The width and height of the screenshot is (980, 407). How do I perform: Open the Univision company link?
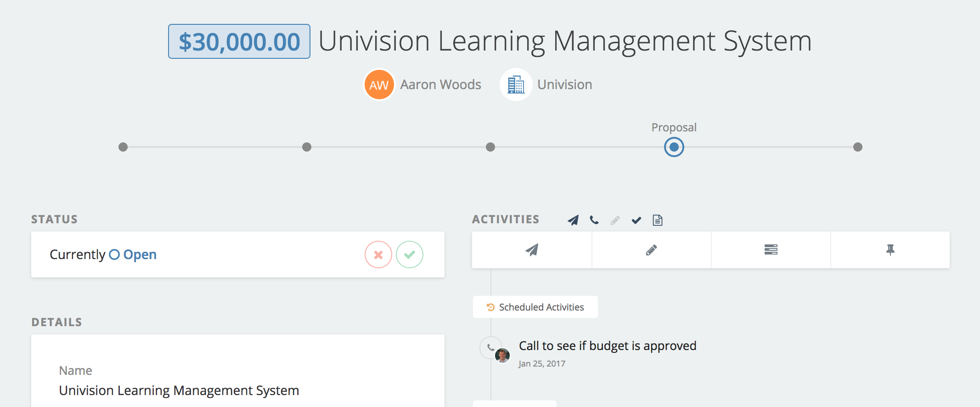pyautogui.click(x=564, y=85)
